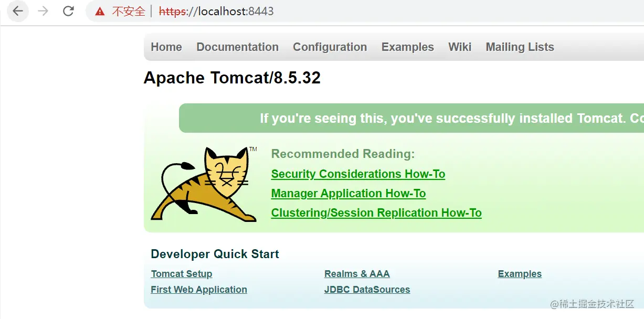Open the Examples navigation item in top bar

(x=408, y=47)
